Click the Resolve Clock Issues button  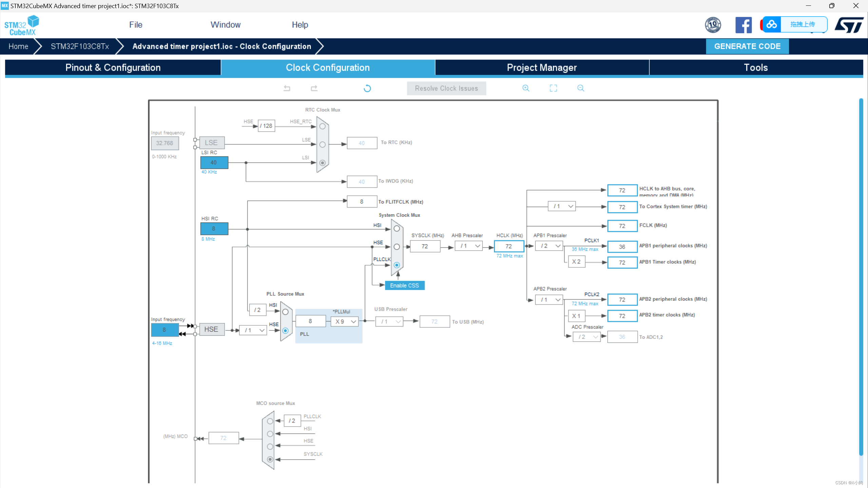(447, 88)
